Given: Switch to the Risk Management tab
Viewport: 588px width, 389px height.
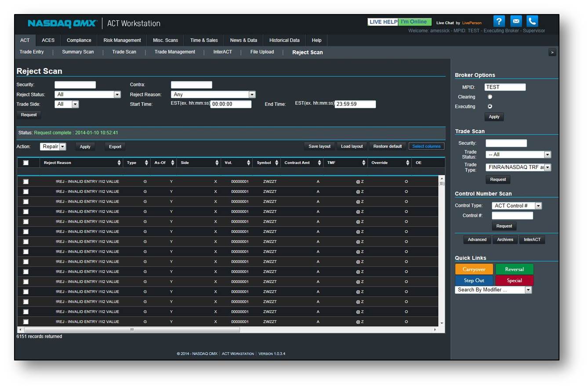Looking at the screenshot, I should coord(122,40).
